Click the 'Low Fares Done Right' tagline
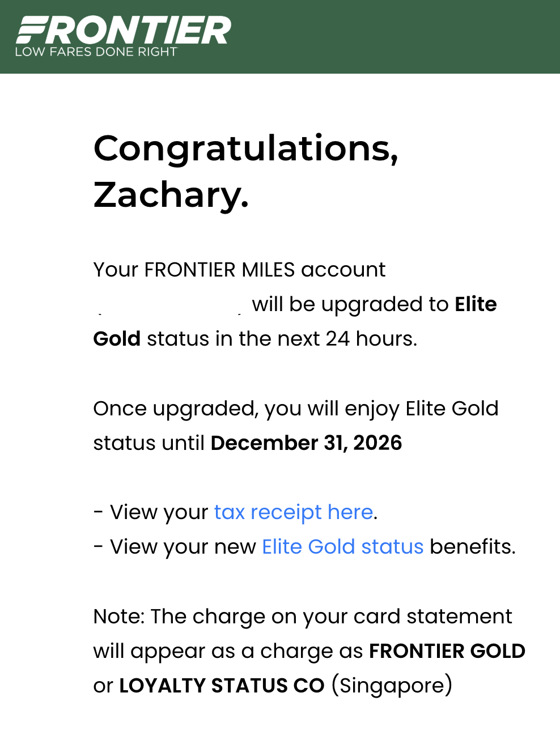 click(96, 52)
